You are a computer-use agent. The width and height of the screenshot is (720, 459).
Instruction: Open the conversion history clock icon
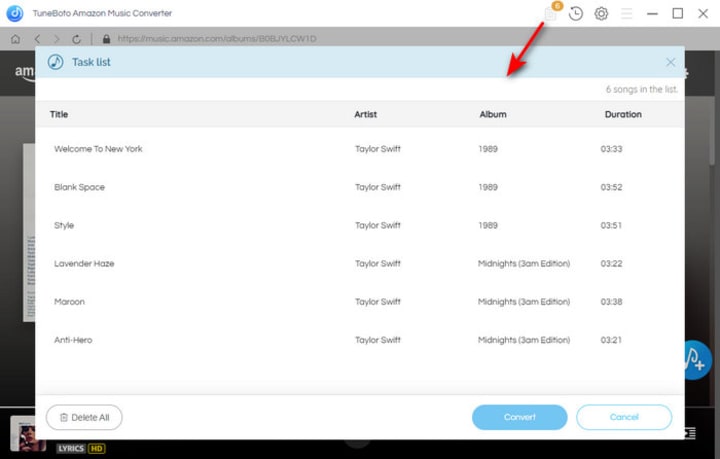coord(575,14)
